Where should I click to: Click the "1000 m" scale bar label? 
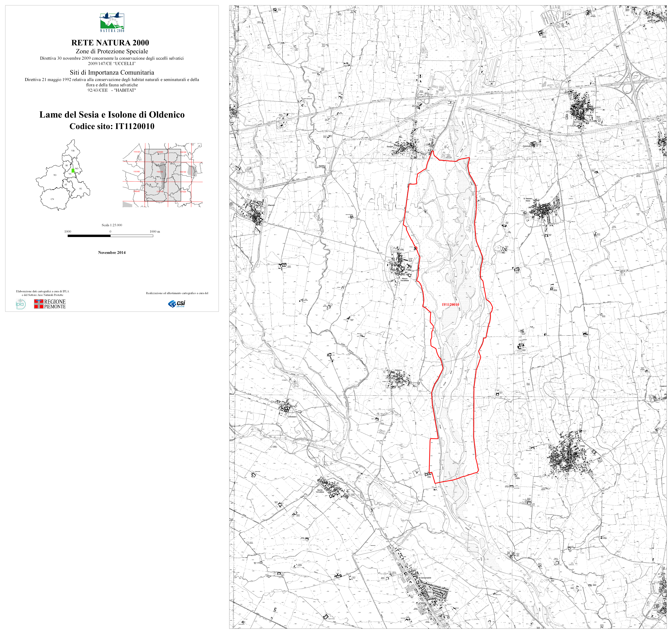pos(155,231)
